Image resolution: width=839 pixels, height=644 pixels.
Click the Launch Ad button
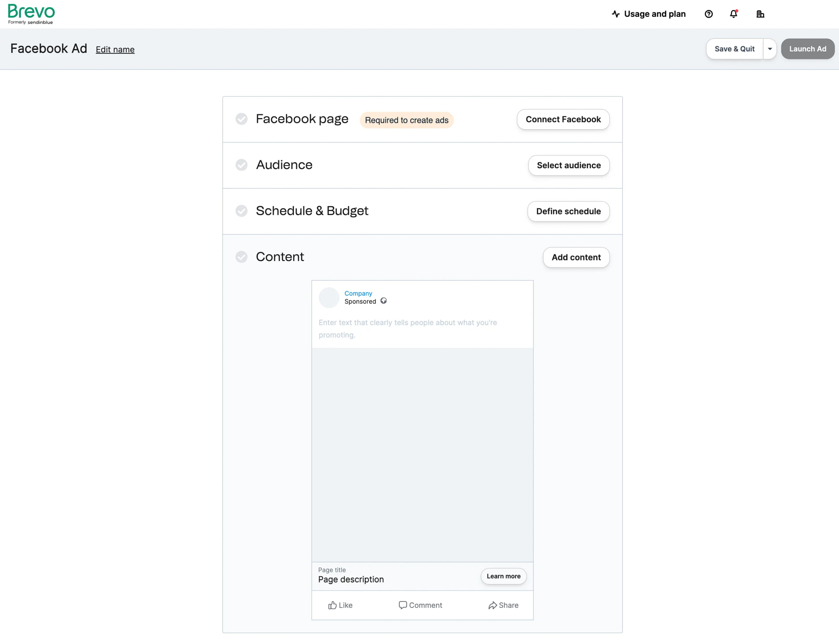807,49
